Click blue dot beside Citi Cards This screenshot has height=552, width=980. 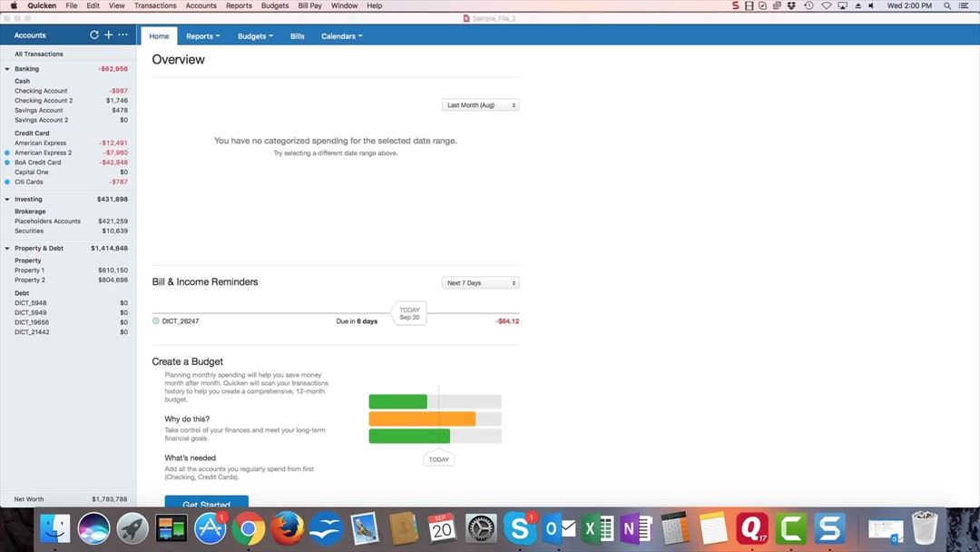pos(7,182)
